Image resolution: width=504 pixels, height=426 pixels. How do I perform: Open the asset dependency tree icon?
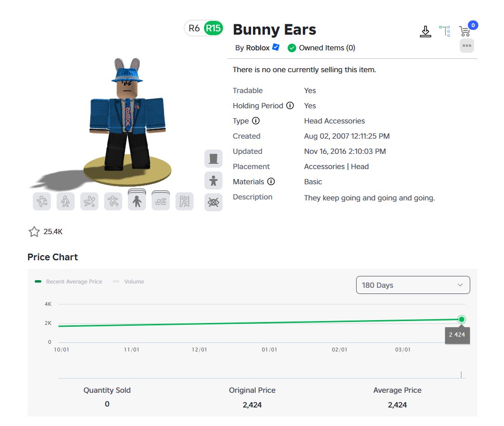click(445, 31)
